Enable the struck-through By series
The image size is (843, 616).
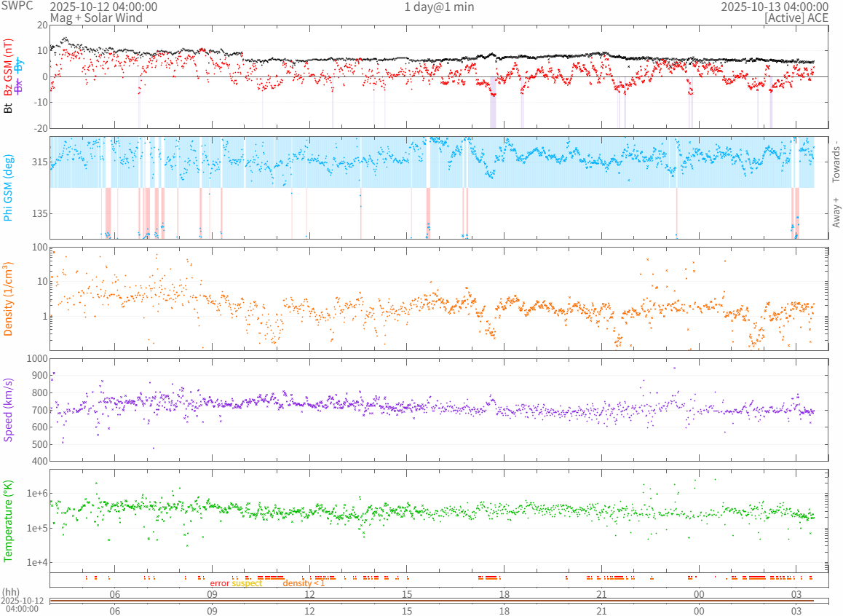(x=19, y=64)
